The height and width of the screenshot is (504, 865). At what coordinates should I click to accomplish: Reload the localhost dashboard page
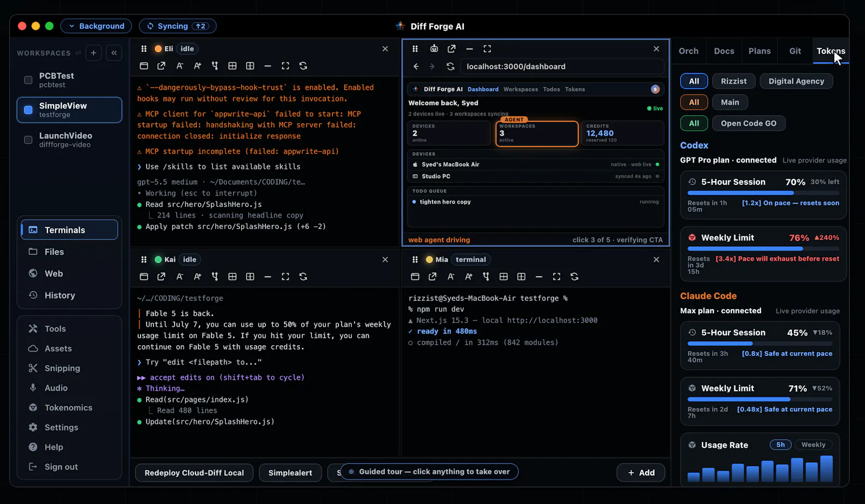tap(450, 66)
